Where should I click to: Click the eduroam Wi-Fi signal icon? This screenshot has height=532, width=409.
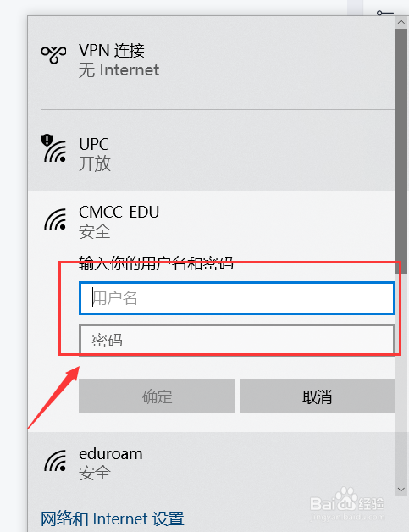tap(55, 460)
